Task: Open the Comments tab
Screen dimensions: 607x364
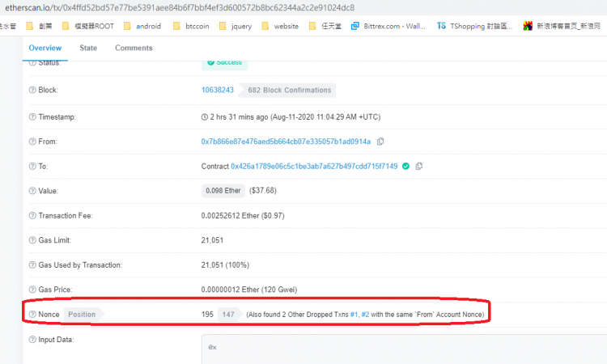Action: tap(134, 48)
